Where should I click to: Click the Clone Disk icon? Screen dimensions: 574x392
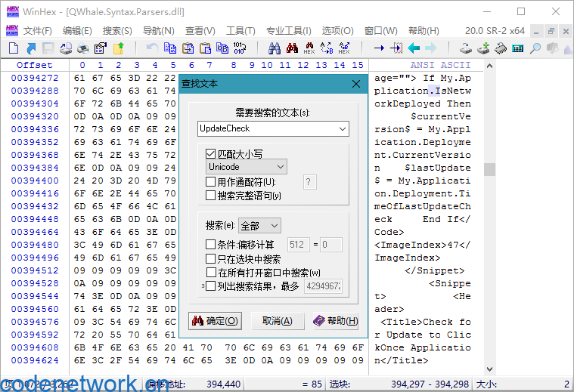483,48
